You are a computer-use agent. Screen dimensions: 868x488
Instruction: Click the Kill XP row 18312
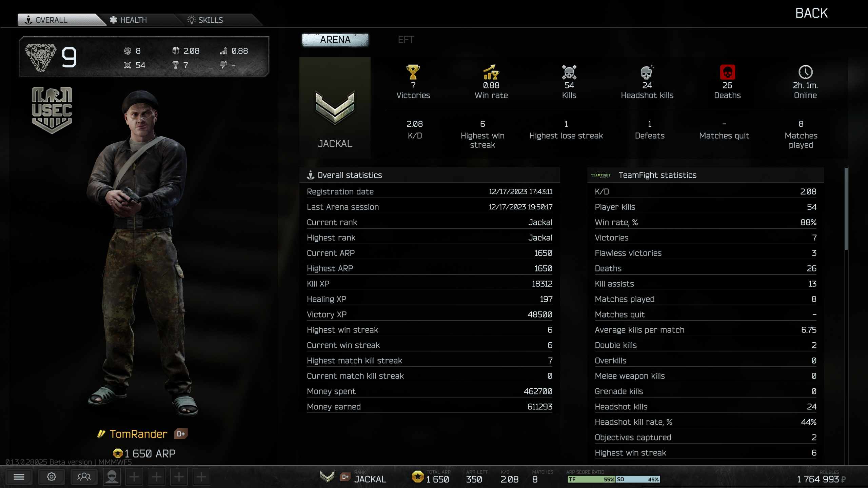(430, 284)
